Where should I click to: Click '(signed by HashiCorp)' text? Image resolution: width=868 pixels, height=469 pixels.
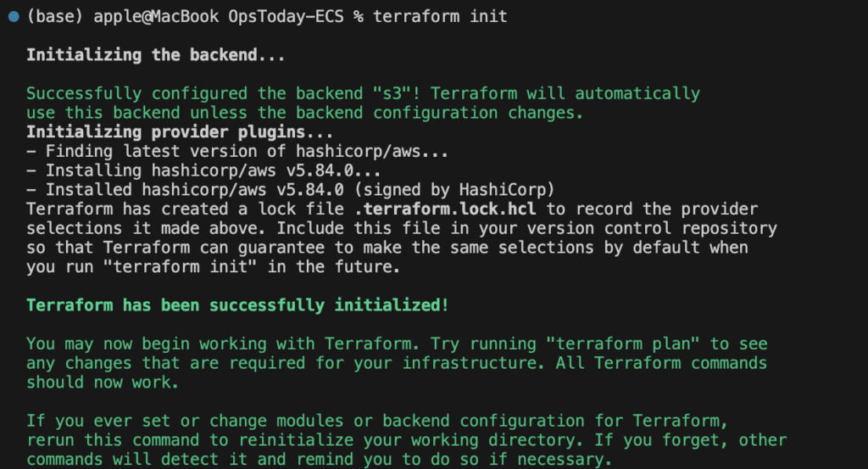click(454, 190)
